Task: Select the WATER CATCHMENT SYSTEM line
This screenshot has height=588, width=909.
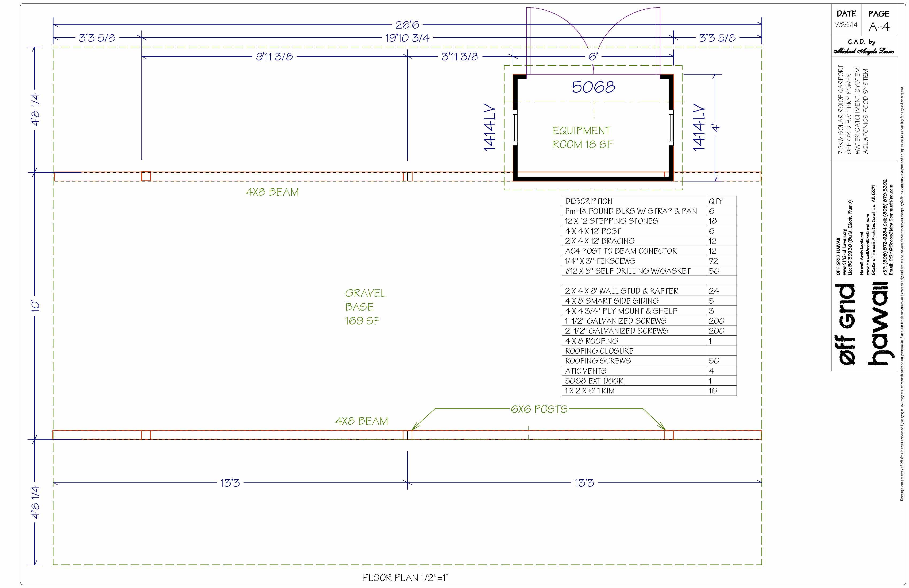Action: [857, 111]
